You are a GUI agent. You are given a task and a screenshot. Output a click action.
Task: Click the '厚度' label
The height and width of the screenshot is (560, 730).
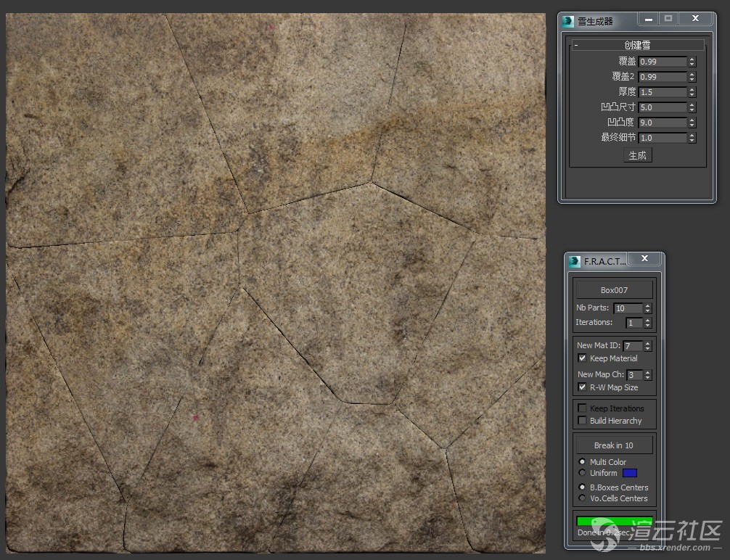point(627,91)
